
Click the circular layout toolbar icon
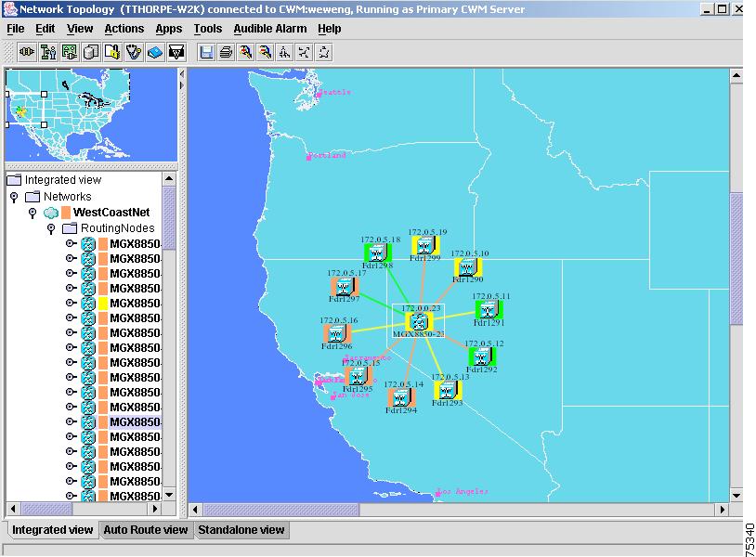[323, 52]
